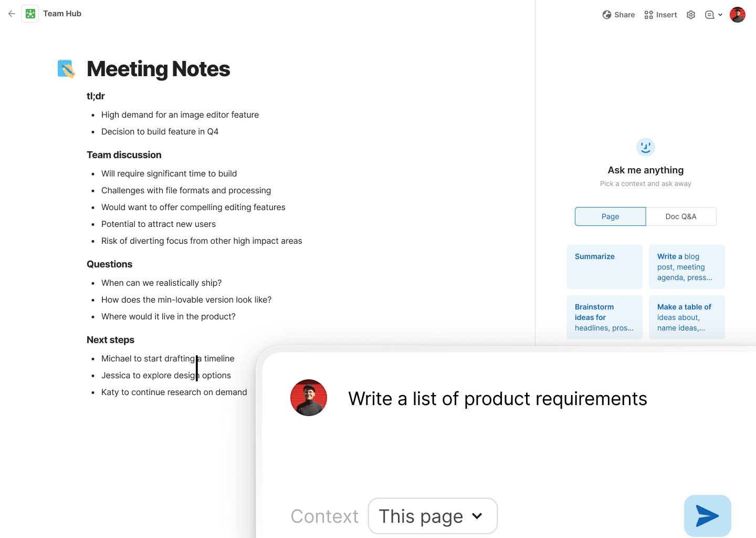The image size is (756, 538).
Task: Select the Make a table of suggestion
Action: tap(687, 317)
